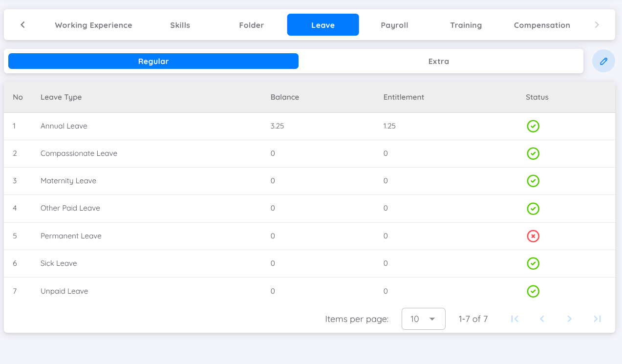Click the previous page arrow
Viewport: 622px width, 364px height.
pyautogui.click(x=542, y=319)
